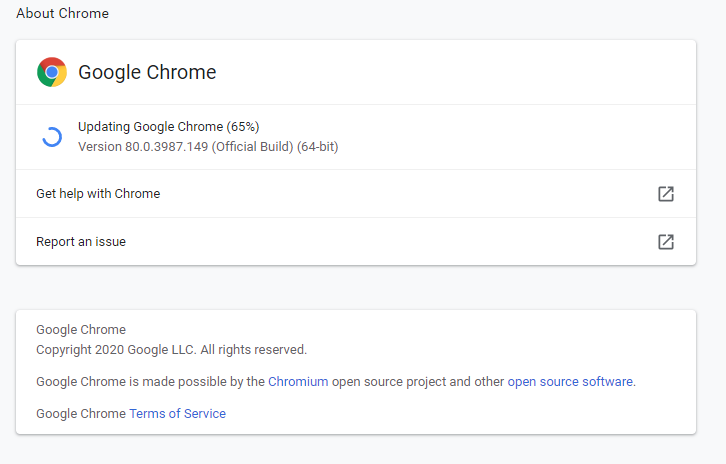
Task: Click the large Google Chrome title text
Action: pos(147,72)
